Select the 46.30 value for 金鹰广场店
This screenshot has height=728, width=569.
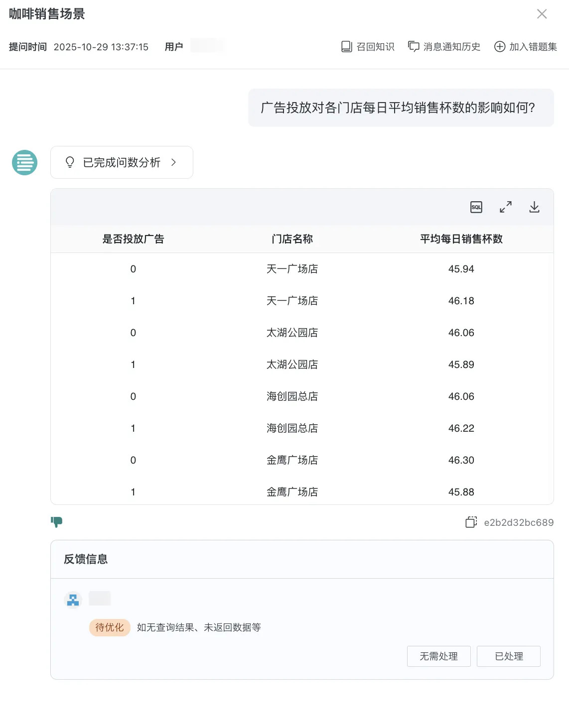[461, 460]
